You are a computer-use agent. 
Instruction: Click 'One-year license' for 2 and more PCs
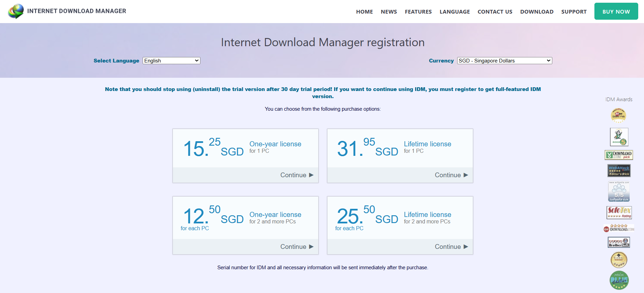[x=275, y=215]
